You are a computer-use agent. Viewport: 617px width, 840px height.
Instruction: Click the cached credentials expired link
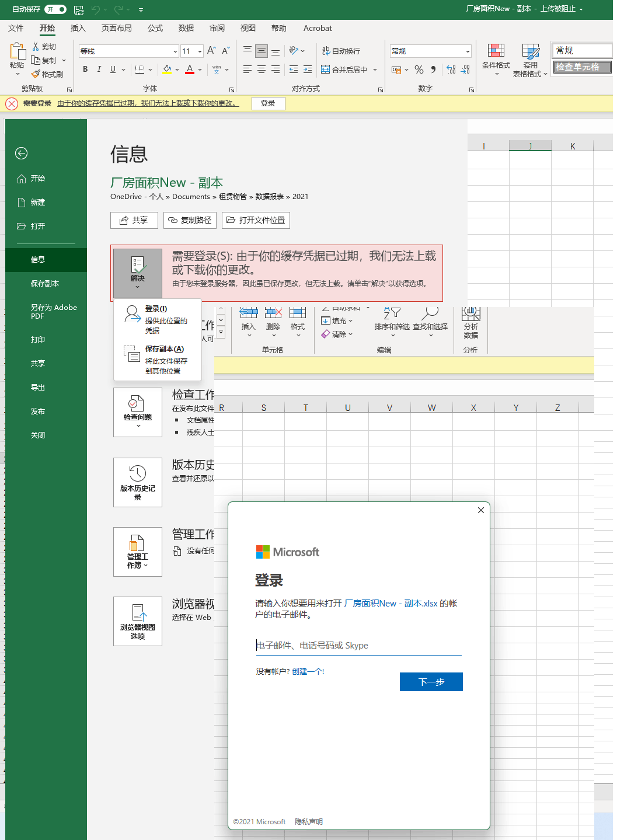(x=148, y=103)
